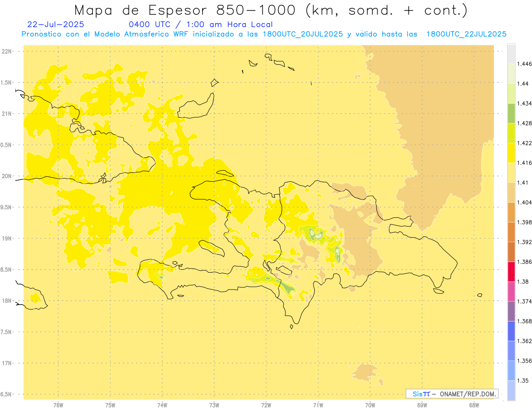This screenshot has height=411, width=532.
Task: Click the 75W longitude axis label
Action: [110, 405]
